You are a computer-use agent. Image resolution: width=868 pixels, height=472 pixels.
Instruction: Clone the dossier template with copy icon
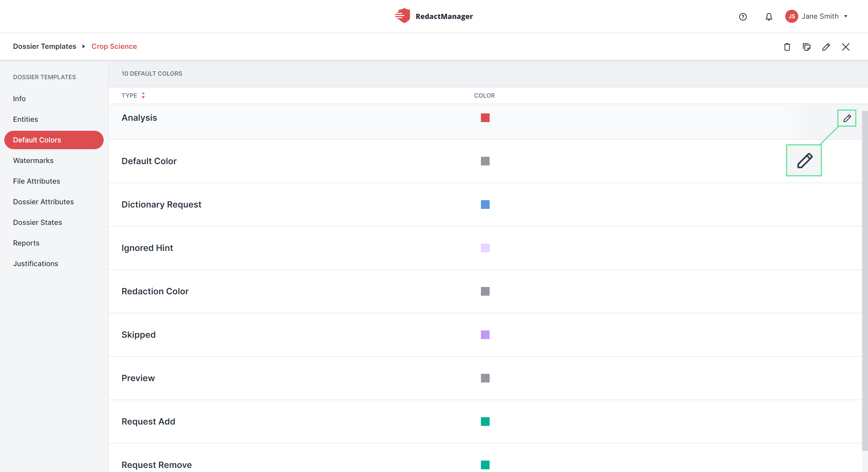[806, 47]
